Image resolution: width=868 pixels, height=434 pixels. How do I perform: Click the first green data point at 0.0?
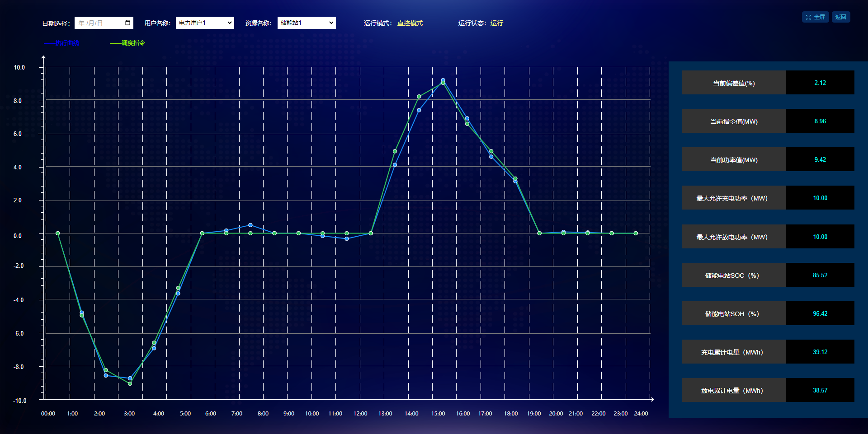click(58, 233)
